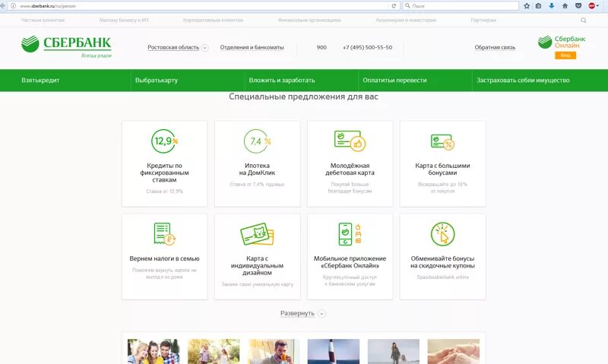The height and width of the screenshot is (364, 608).
Task: Click the Sberbank logo in the header
Action: (66, 46)
